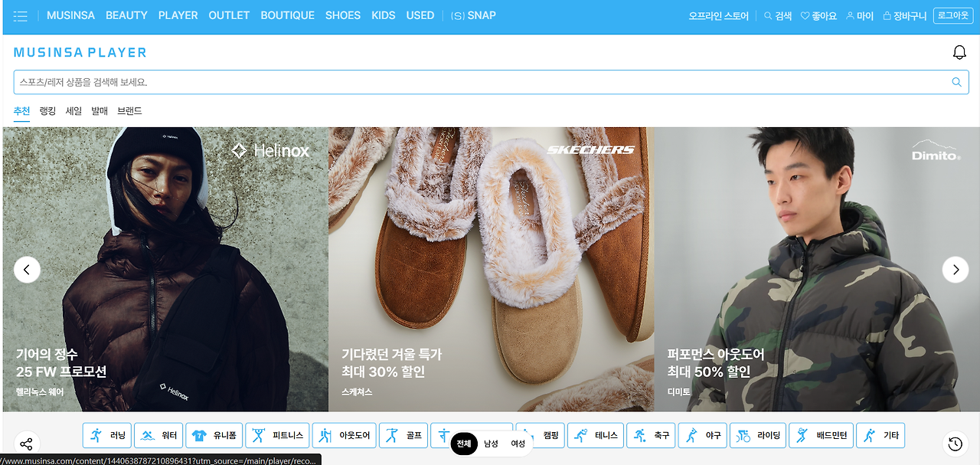The image size is (980, 465).
Task: Select the 세일 tab
Action: 73,111
